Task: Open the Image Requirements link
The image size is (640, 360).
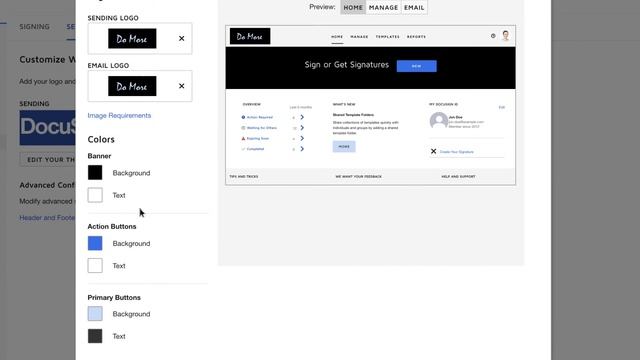Action: pos(119,116)
